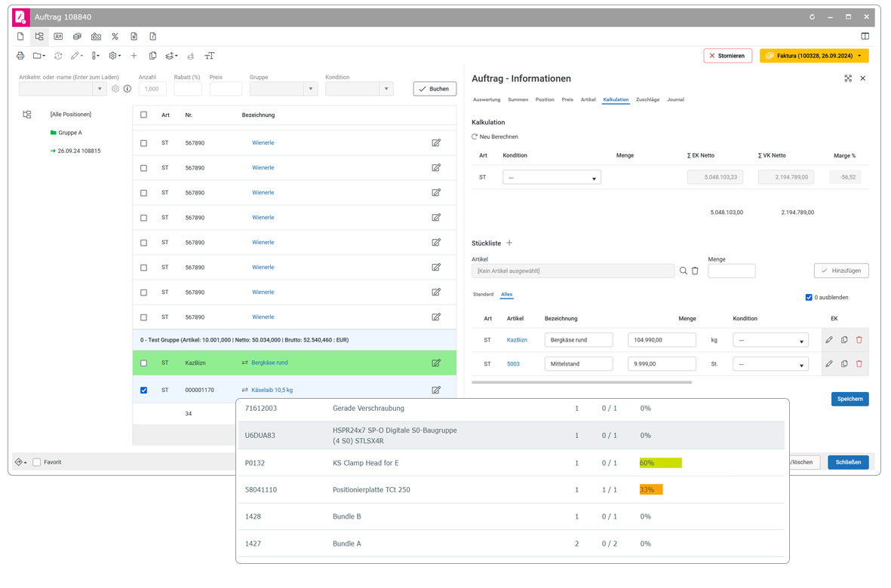Toggle the 0 ausblenden checkbox

tap(809, 298)
